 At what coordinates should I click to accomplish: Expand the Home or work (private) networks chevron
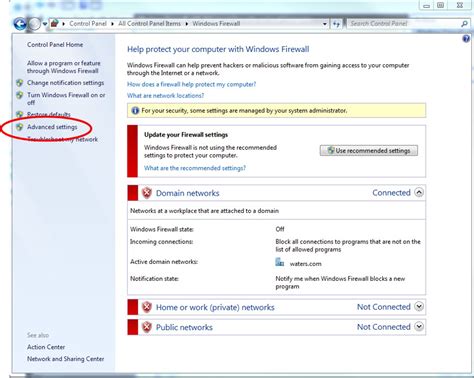coord(419,306)
